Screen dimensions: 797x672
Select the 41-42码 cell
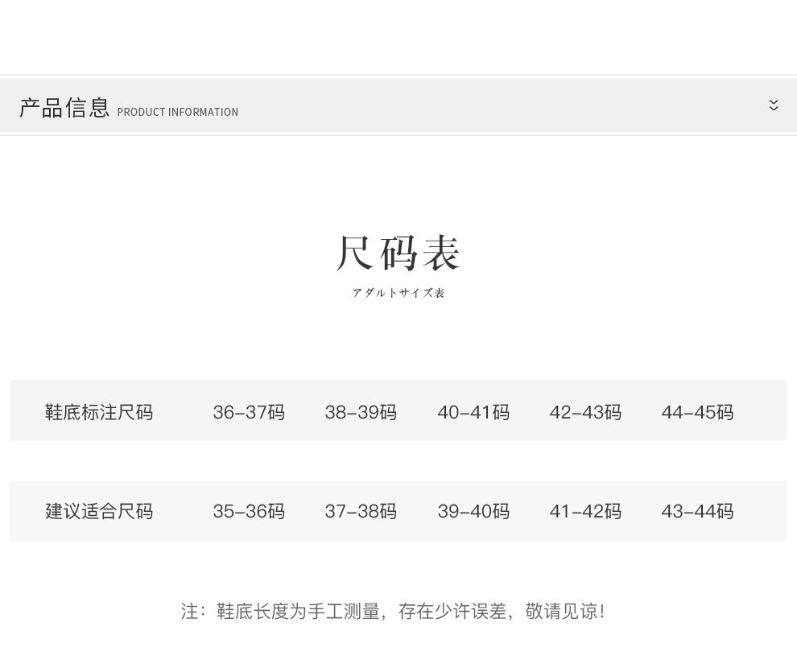[x=585, y=511]
